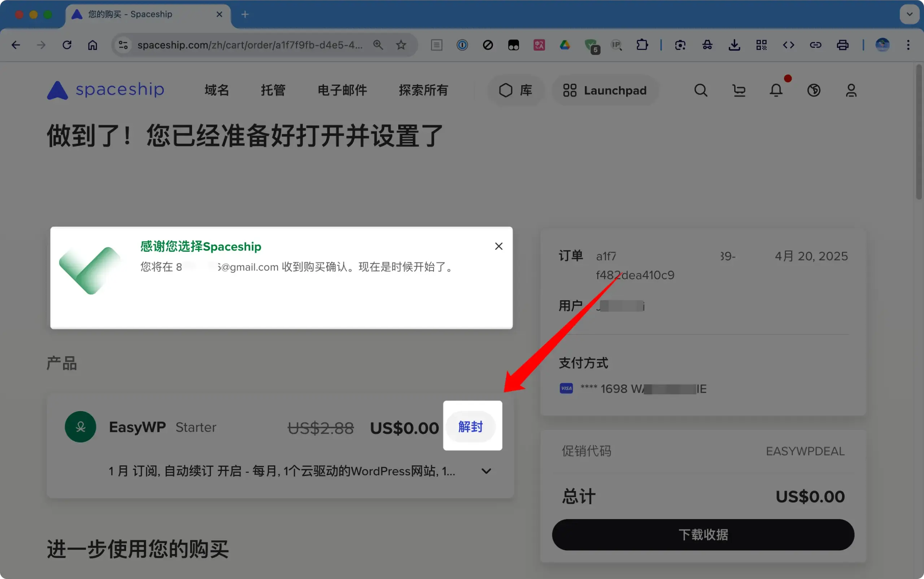Open Launchpad
Screen dimensions: 924x579
605,90
